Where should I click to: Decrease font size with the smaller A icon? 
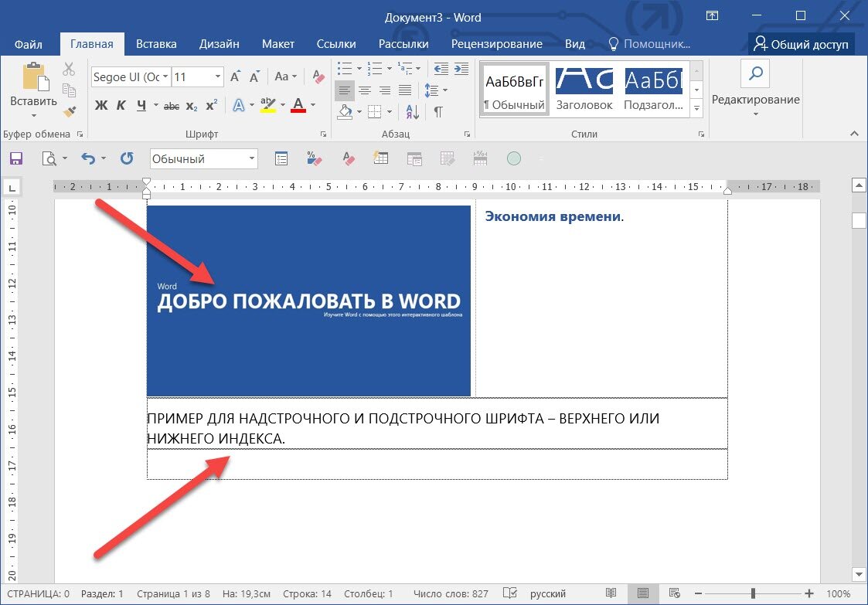(254, 76)
